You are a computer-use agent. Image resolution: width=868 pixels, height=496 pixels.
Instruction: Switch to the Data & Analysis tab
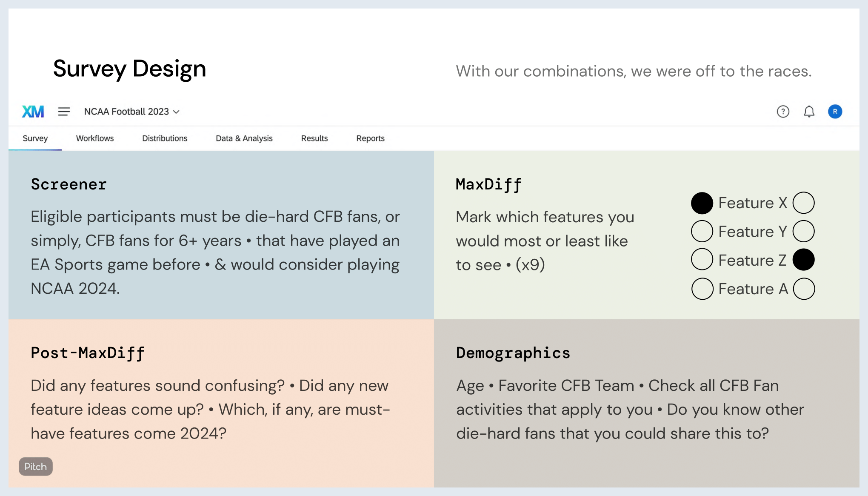click(x=244, y=138)
